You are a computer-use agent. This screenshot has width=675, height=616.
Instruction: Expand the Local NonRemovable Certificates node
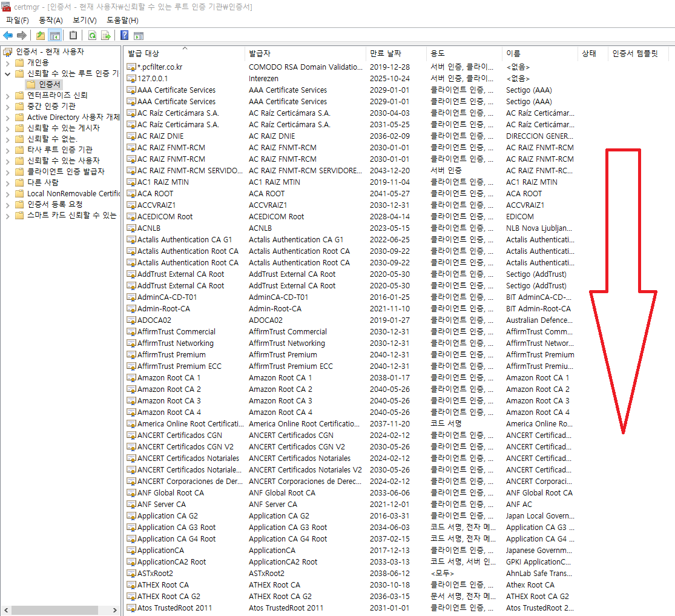point(7,194)
